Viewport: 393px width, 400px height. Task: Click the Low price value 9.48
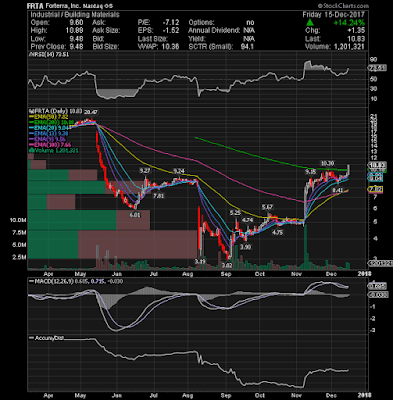[76, 39]
